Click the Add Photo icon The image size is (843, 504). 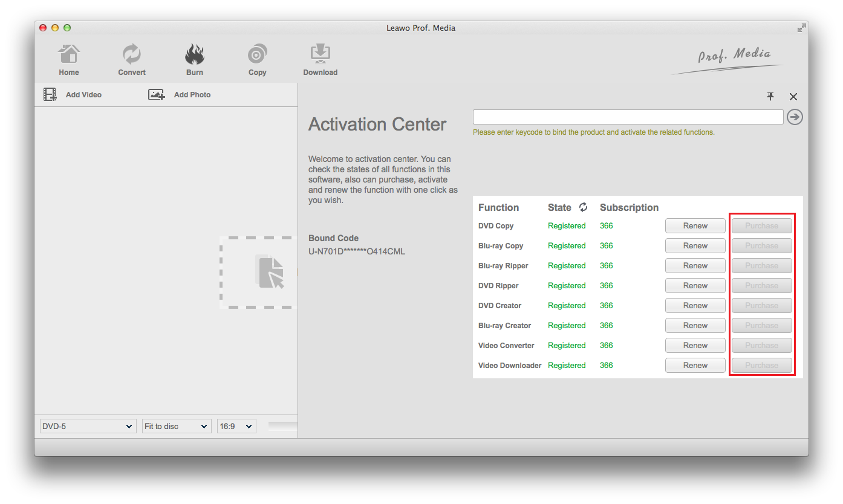point(157,95)
